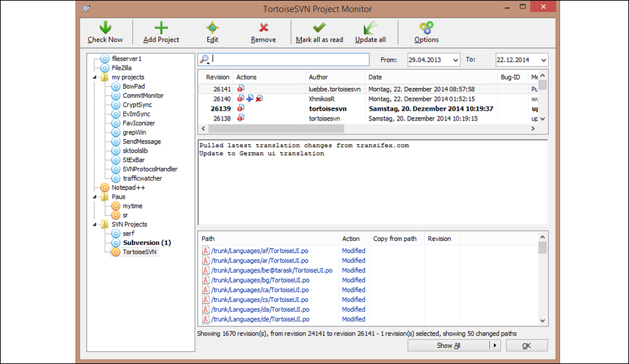
Task: Click the Remove red X icon
Action: pyautogui.click(x=264, y=27)
